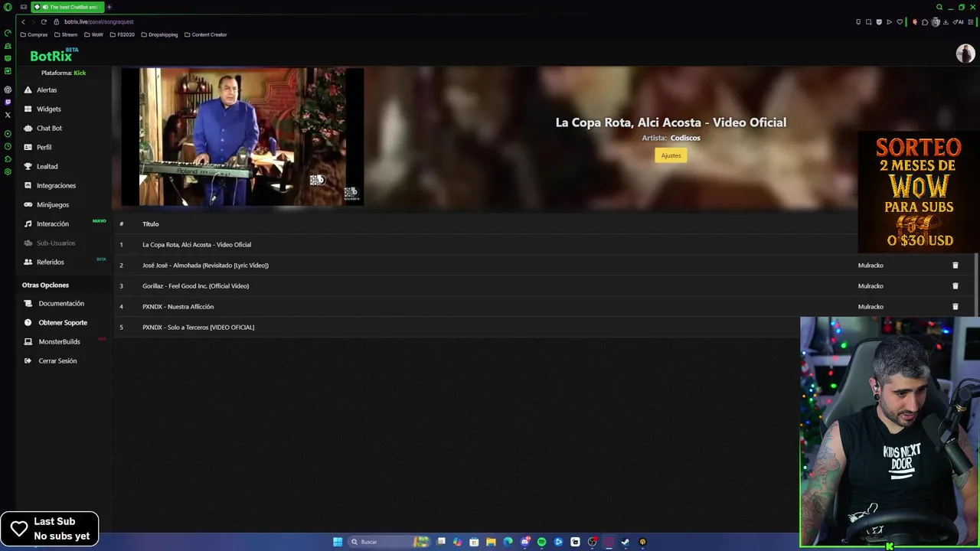The image size is (980, 551).
Task: Select PXNDX - Solo a Terceros row
Action: coord(456,327)
